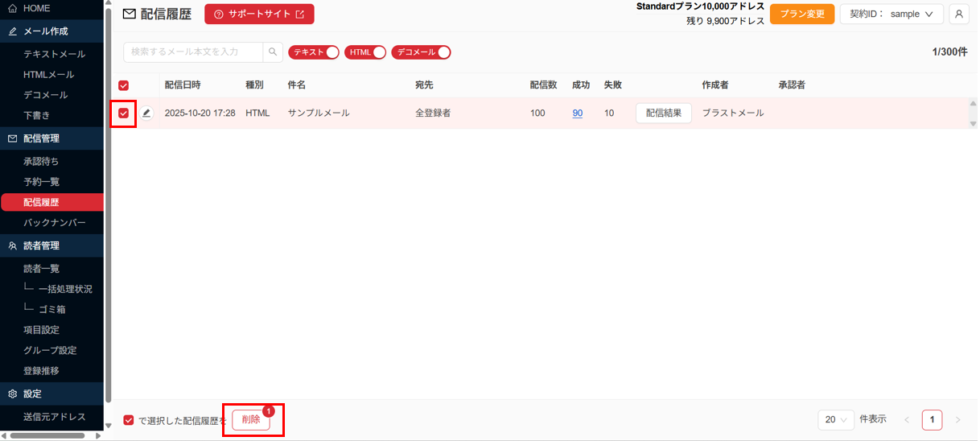Click the 配信結果 button

pyautogui.click(x=663, y=113)
